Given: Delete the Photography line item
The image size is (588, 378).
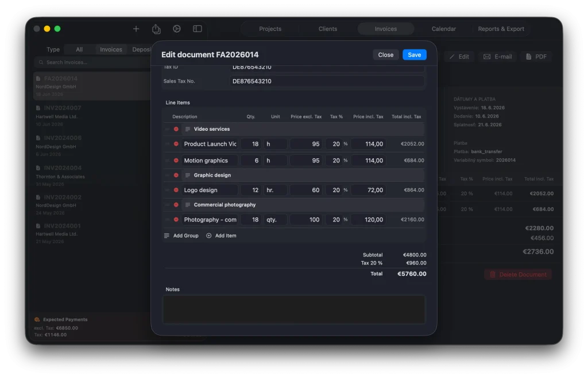Looking at the screenshot, I should click(x=176, y=220).
